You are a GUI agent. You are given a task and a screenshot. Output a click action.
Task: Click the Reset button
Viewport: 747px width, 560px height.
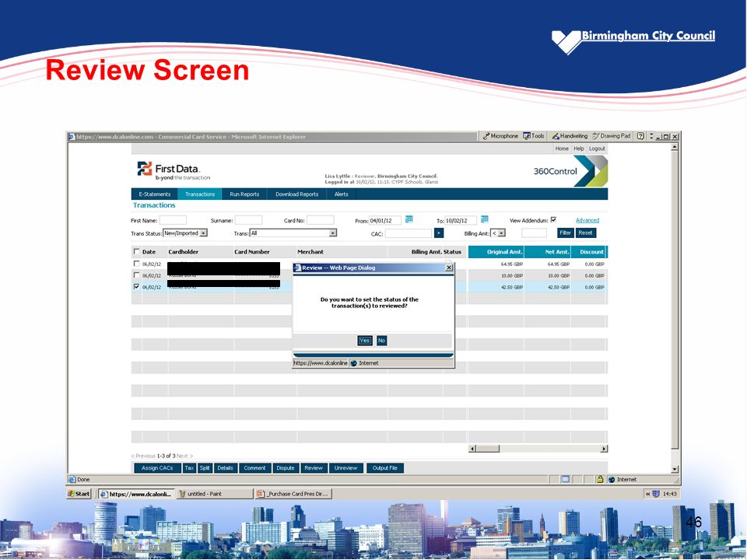pyautogui.click(x=585, y=233)
